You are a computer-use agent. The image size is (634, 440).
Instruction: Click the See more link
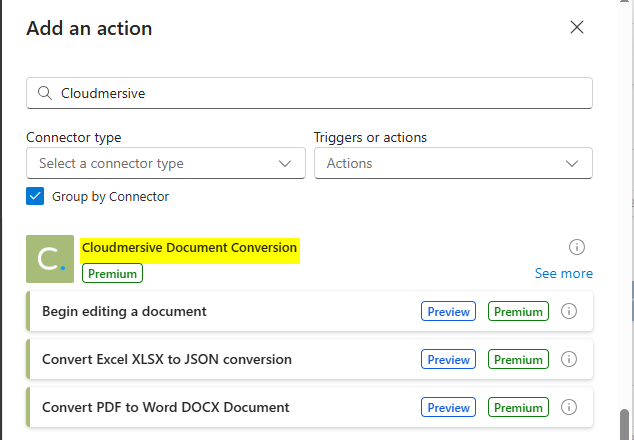[x=564, y=273]
